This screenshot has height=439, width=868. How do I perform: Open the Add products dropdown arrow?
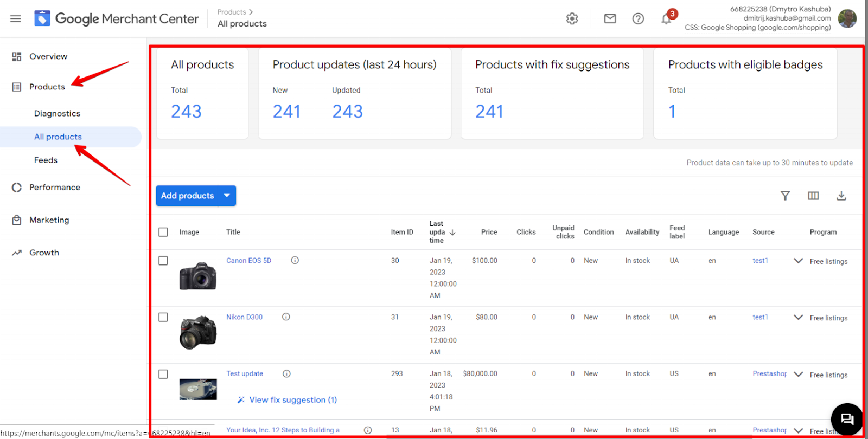tap(227, 196)
